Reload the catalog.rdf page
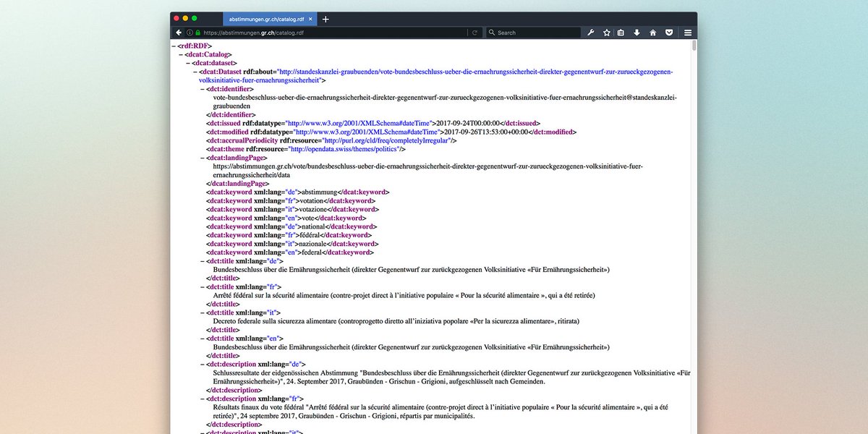 [475, 33]
